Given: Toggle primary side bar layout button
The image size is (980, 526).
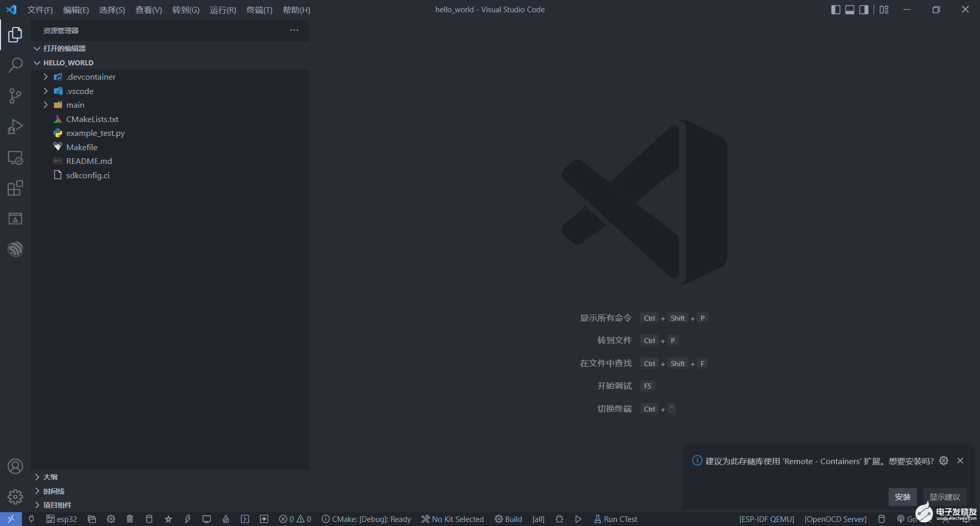Looking at the screenshot, I should [836, 10].
